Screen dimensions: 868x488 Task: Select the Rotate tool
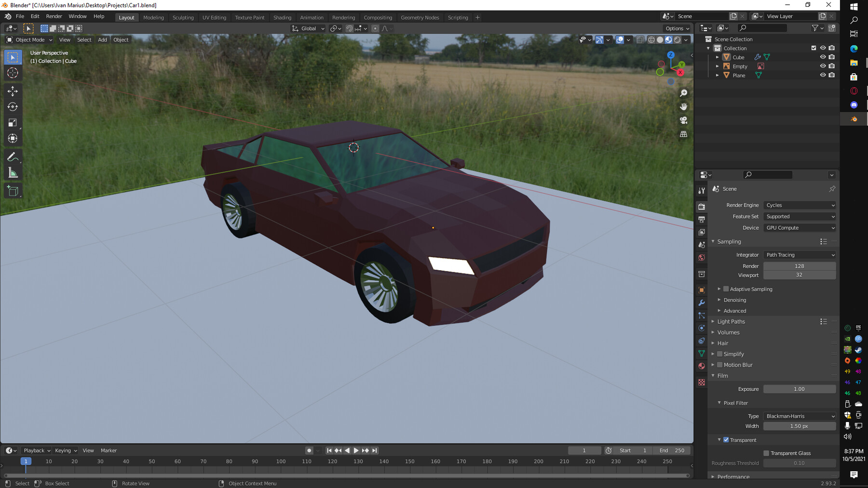pyautogui.click(x=13, y=107)
